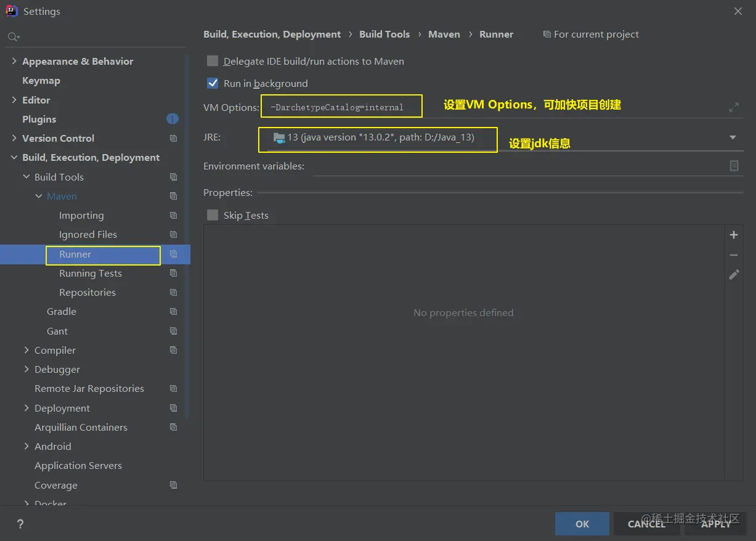Click project-level icon next to Gradle
The height and width of the screenshot is (541, 756).
point(173,312)
